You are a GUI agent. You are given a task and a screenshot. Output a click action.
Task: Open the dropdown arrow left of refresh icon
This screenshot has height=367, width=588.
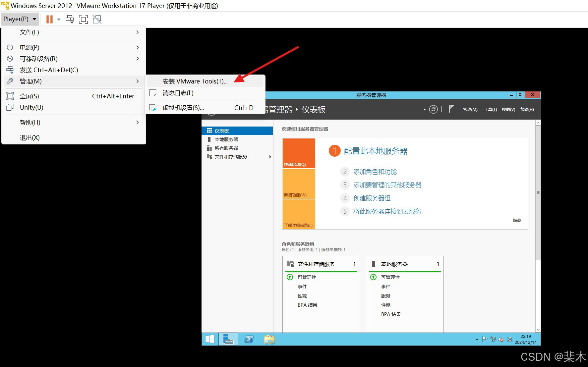coord(425,110)
